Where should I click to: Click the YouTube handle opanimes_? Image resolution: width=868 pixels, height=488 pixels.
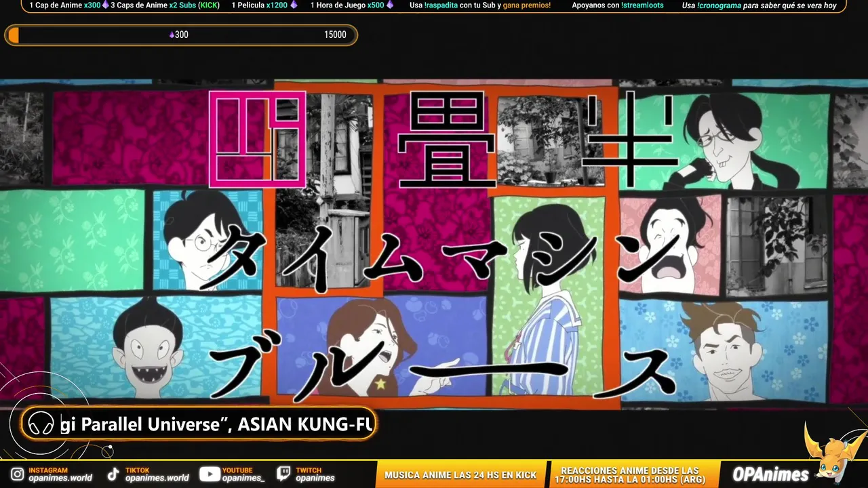[x=243, y=478]
